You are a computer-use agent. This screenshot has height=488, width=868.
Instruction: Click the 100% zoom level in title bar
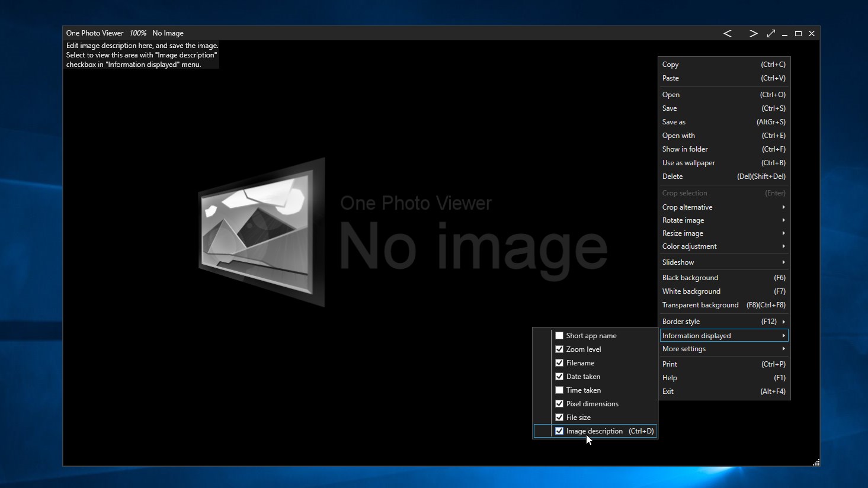point(138,33)
